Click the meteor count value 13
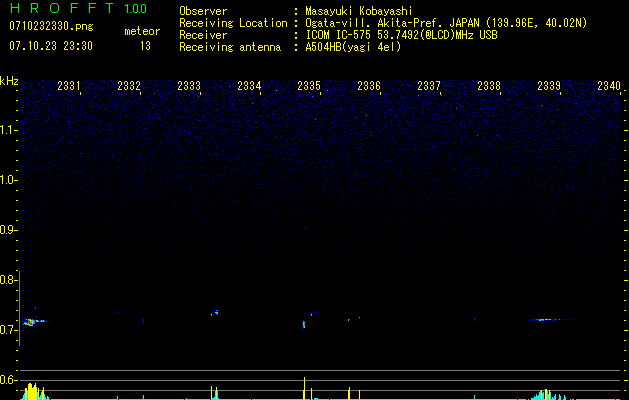The height and width of the screenshot is (400, 629). pos(145,46)
